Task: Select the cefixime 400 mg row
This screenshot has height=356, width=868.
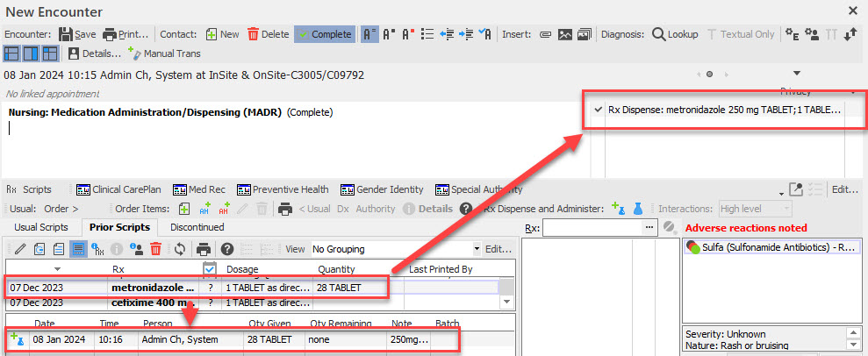Action: 252,303
